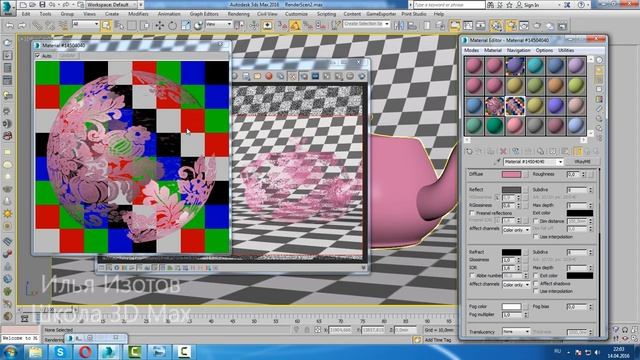Check Use interpolation under Reflect section
This screenshot has width=640, height=360.
pos(536,237)
